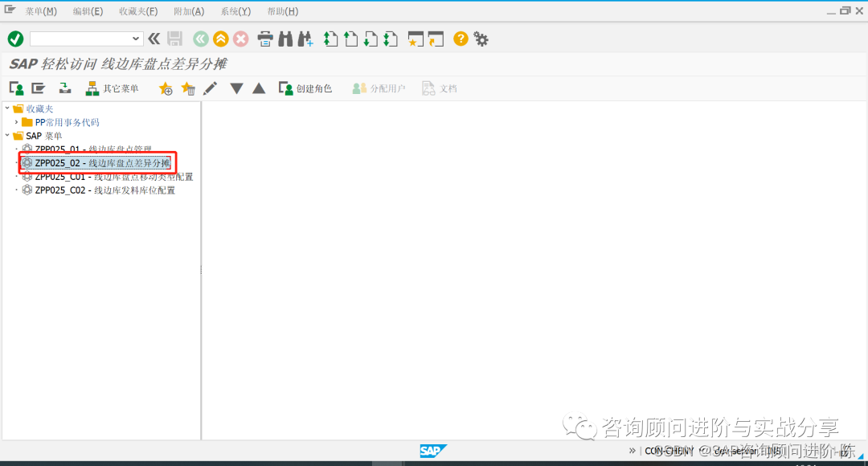
Task: Move favorite down with triangle icon
Action: (x=236, y=88)
